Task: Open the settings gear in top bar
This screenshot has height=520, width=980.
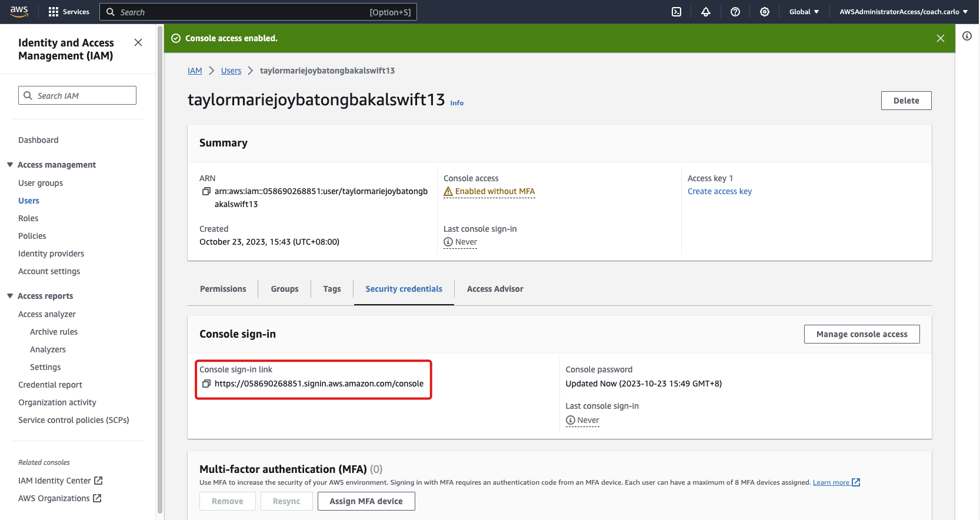Action: (765, 12)
